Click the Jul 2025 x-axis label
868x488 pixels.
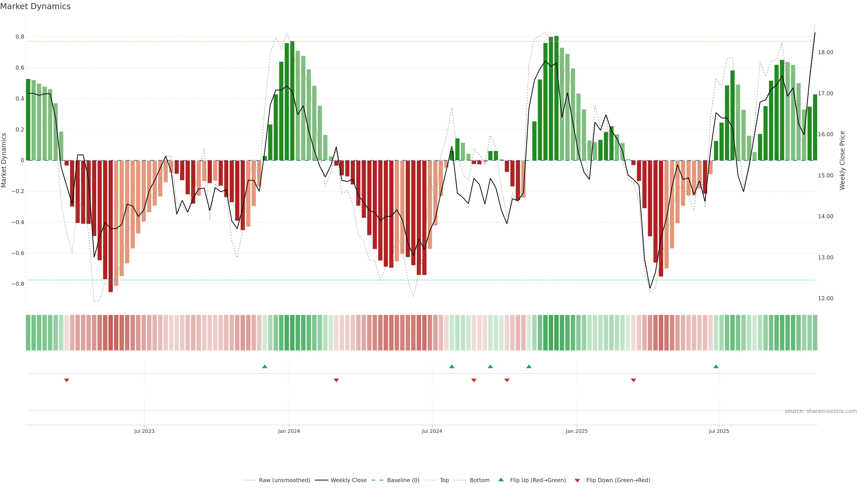click(x=719, y=431)
